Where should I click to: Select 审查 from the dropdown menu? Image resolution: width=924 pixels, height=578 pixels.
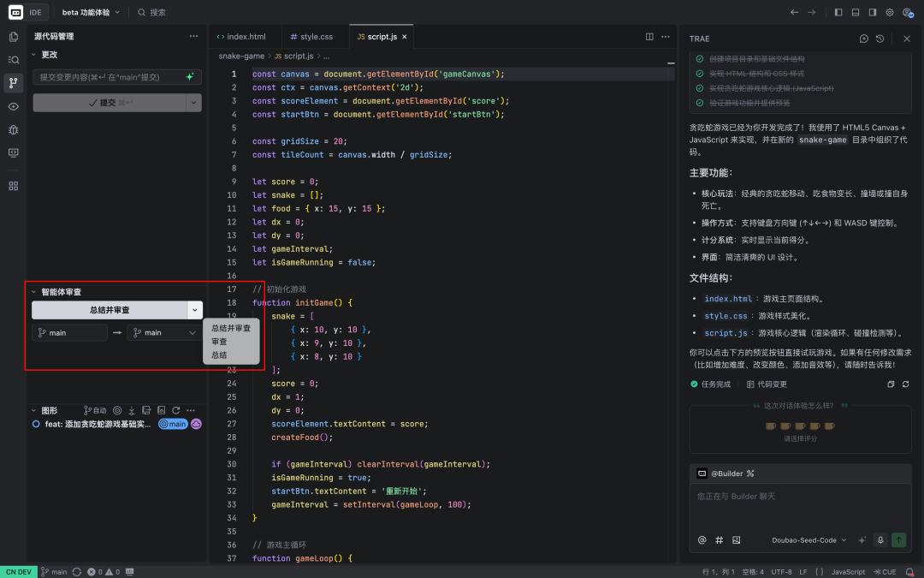coord(220,342)
